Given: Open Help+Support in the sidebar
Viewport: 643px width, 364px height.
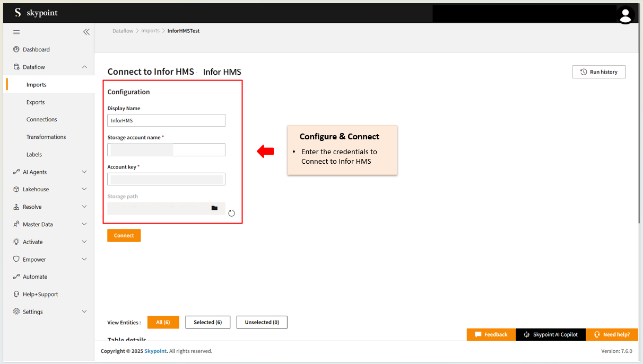Looking at the screenshot, I should click(40, 295).
